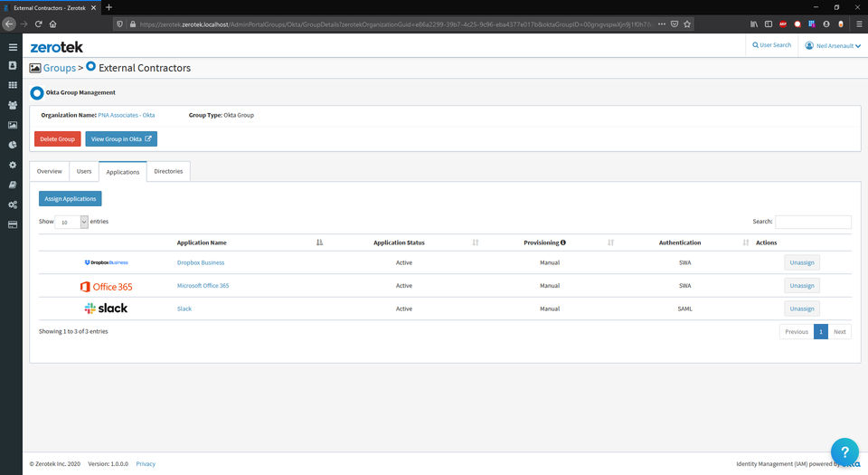Open the Show entries count dropdown

[x=71, y=222]
